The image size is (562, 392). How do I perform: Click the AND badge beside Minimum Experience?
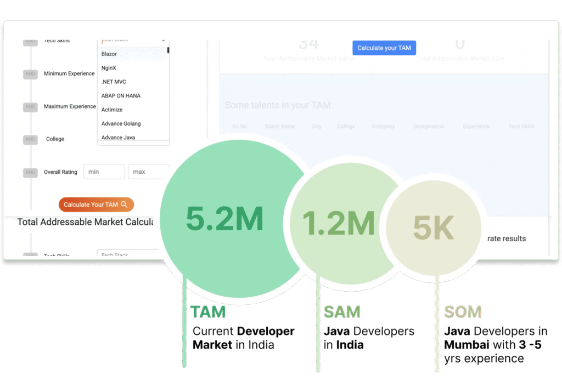[x=30, y=74]
